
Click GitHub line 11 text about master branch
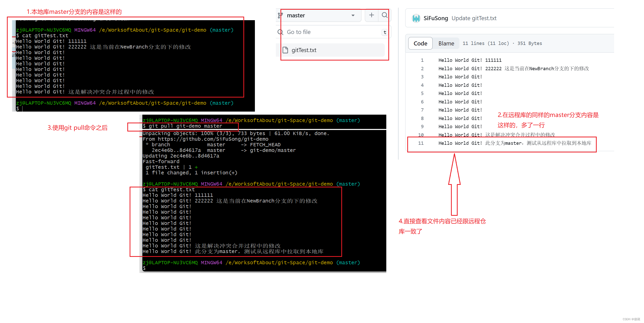pos(515,143)
